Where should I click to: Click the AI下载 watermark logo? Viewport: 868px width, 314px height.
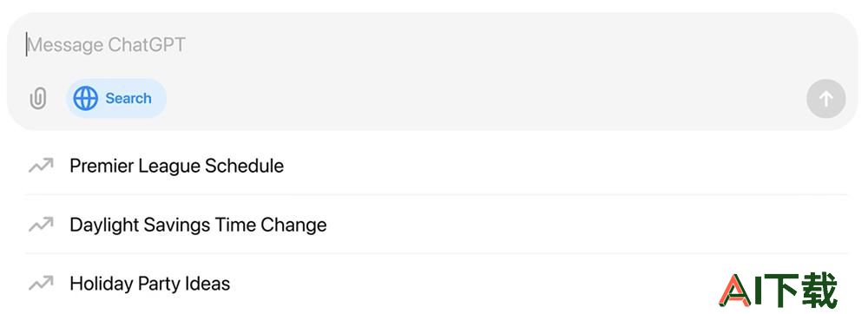pos(778,291)
